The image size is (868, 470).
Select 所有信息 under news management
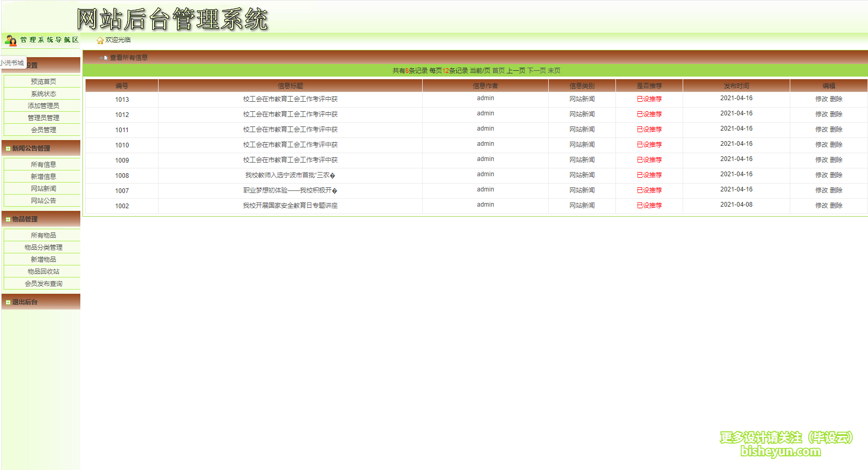(x=43, y=164)
